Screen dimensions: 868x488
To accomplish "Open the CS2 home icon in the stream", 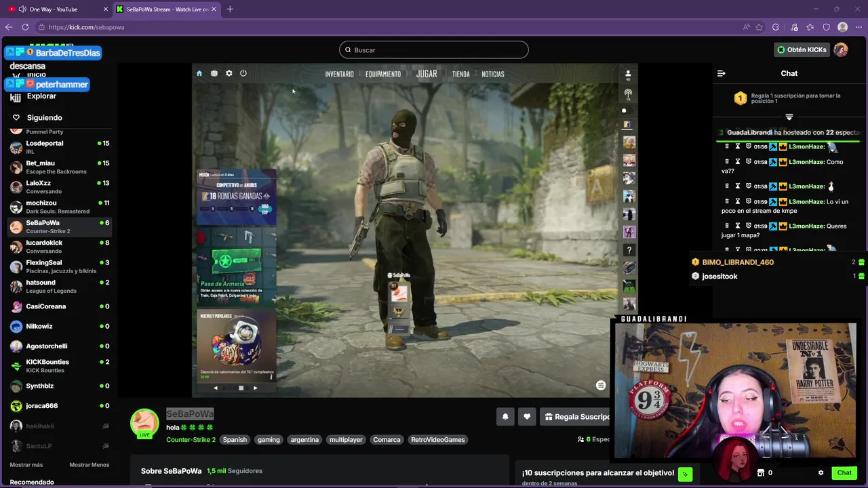I will [199, 73].
